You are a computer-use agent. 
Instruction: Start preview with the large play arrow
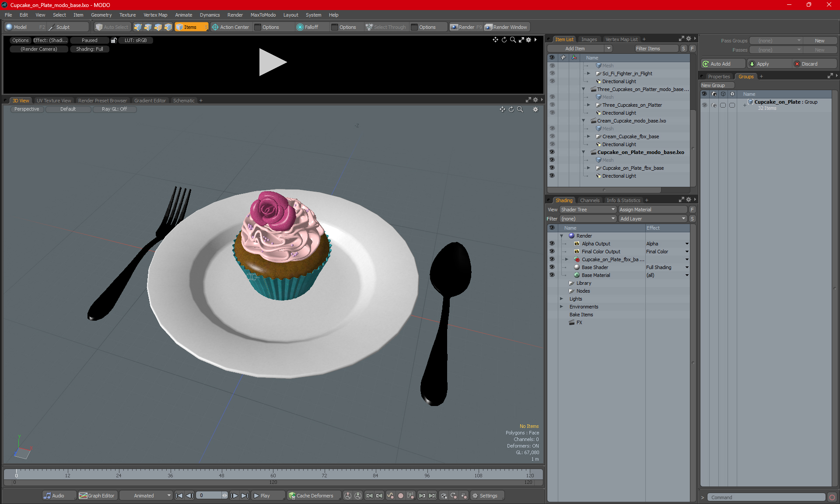[272, 62]
